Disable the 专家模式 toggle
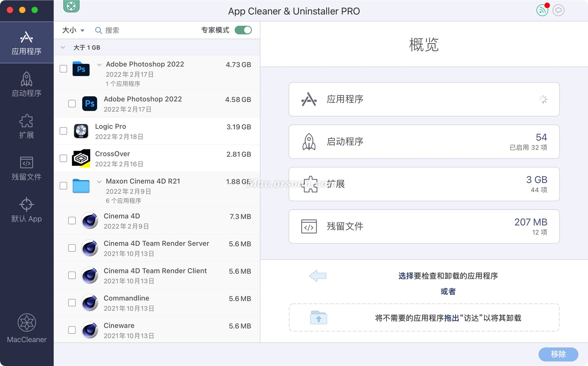 click(x=243, y=30)
